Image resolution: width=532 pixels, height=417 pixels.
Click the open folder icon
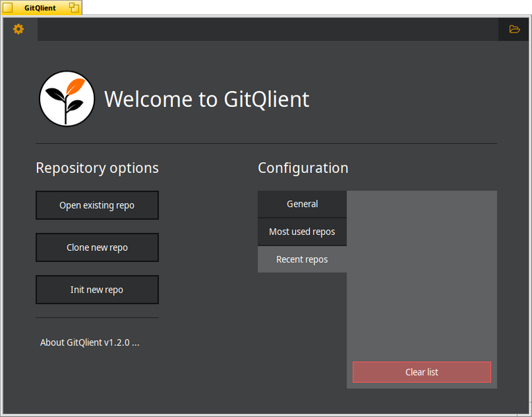click(515, 29)
